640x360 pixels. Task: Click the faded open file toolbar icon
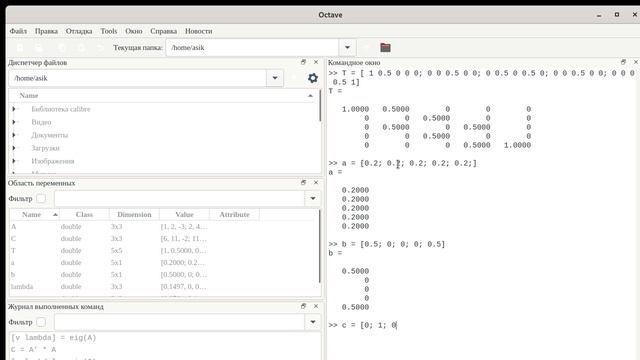39,48
